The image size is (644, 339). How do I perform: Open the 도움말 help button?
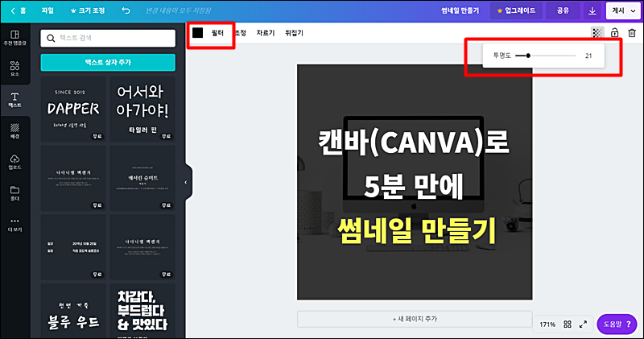617,325
